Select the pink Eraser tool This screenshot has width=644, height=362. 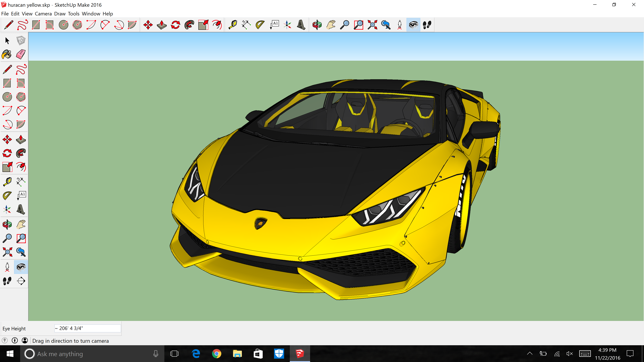coord(21,54)
